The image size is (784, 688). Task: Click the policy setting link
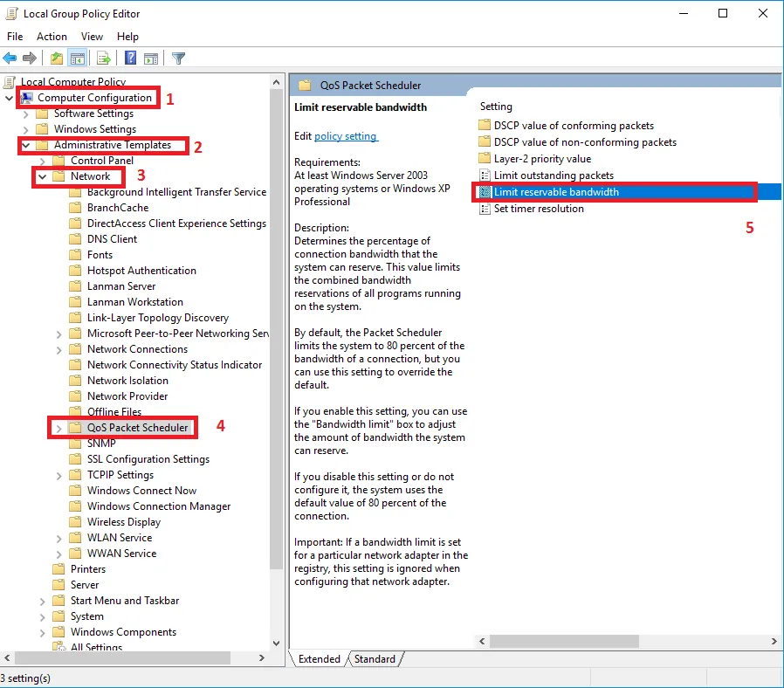point(346,136)
